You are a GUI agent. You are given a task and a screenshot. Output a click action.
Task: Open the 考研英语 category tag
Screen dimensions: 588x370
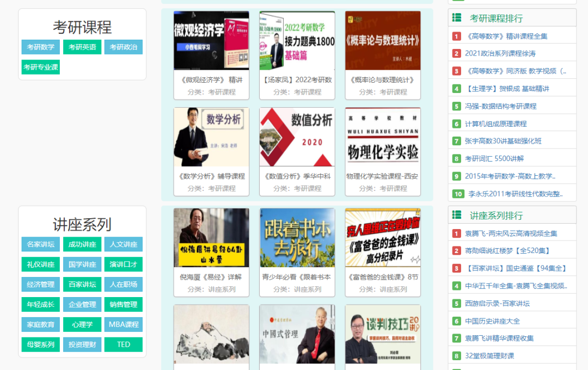[82, 47]
